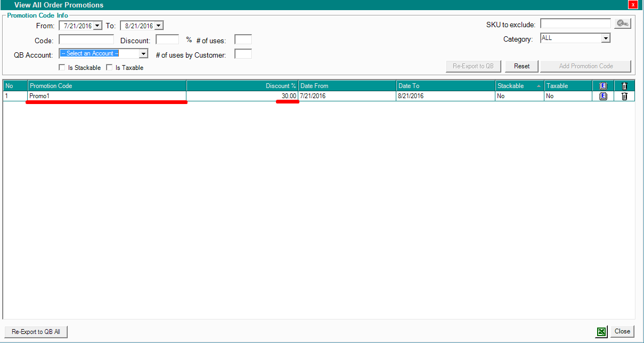Image resolution: width=644 pixels, height=343 pixels.
Task: Click the Re-Export to QB All button
Action: (x=36, y=332)
